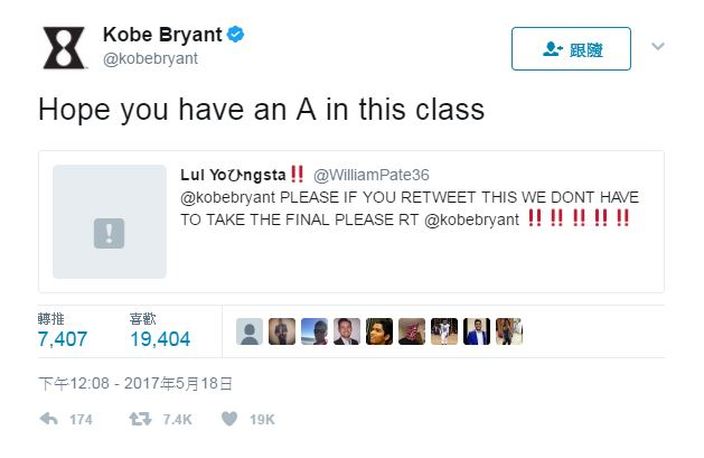Expand the tweet options chevron
The height and width of the screenshot is (458, 704).
(658, 46)
